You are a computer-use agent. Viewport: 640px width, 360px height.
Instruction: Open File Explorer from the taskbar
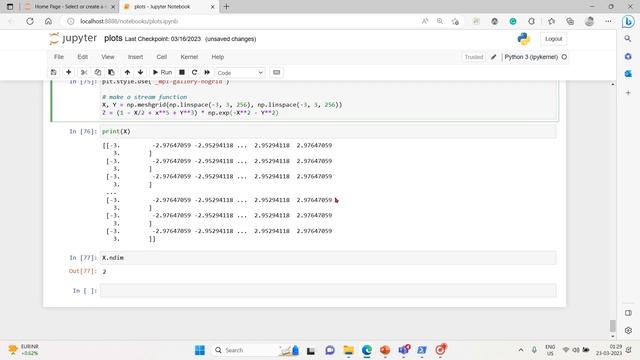tap(349, 350)
